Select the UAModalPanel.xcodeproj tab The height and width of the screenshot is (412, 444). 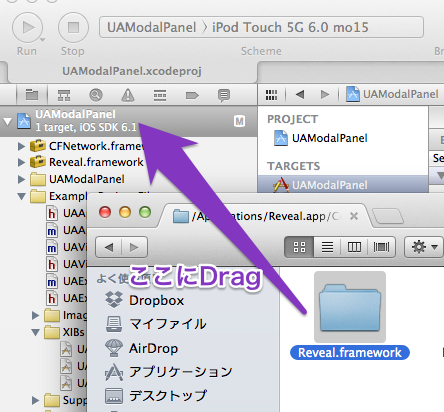[x=132, y=71]
